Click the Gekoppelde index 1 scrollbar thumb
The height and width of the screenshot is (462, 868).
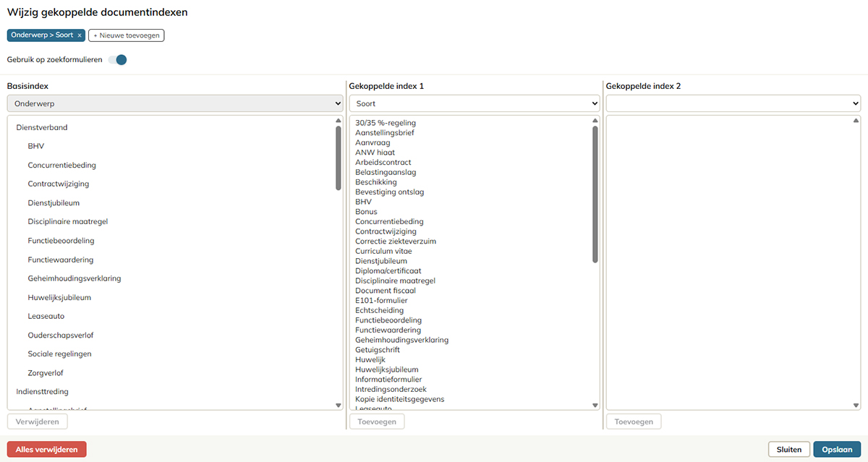click(x=595, y=194)
